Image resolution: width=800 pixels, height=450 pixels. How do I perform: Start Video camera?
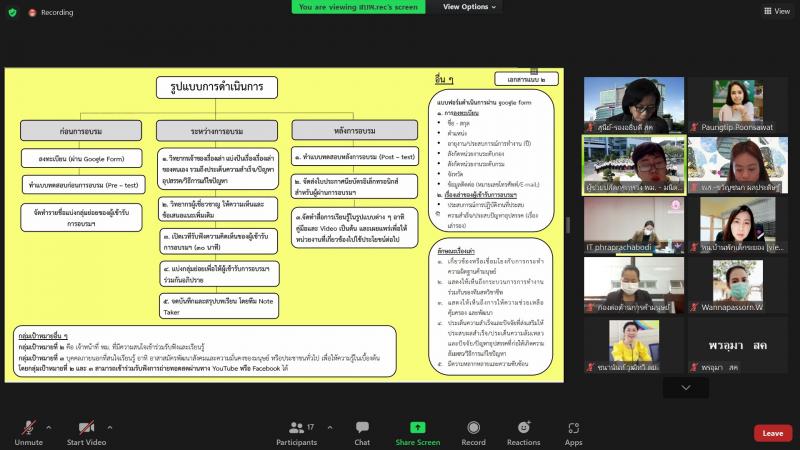86,433
